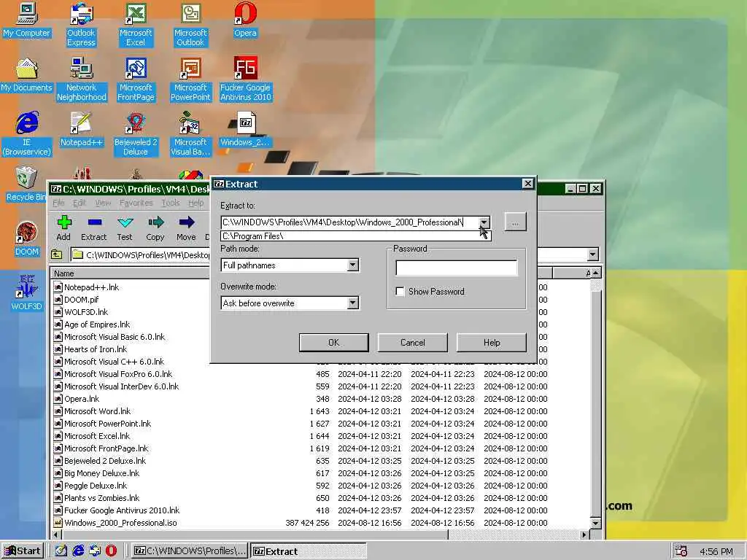Select Opera desktop icon
Image resolution: width=747 pixels, height=560 pixels.
coord(245,20)
